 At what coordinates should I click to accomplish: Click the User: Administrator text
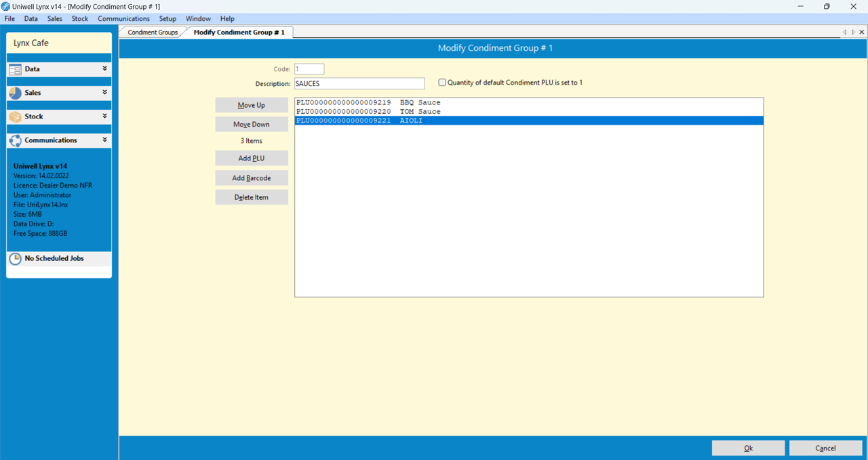tap(42, 195)
